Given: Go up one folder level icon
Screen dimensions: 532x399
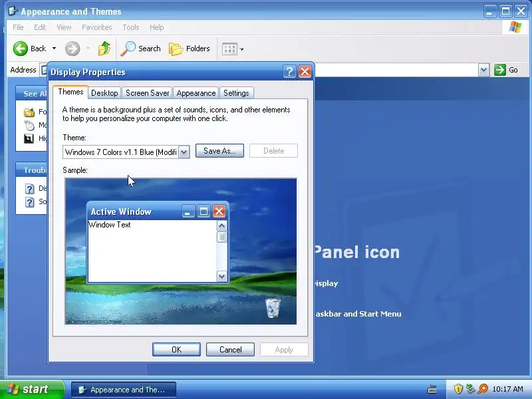Looking at the screenshot, I should pyautogui.click(x=104, y=49).
